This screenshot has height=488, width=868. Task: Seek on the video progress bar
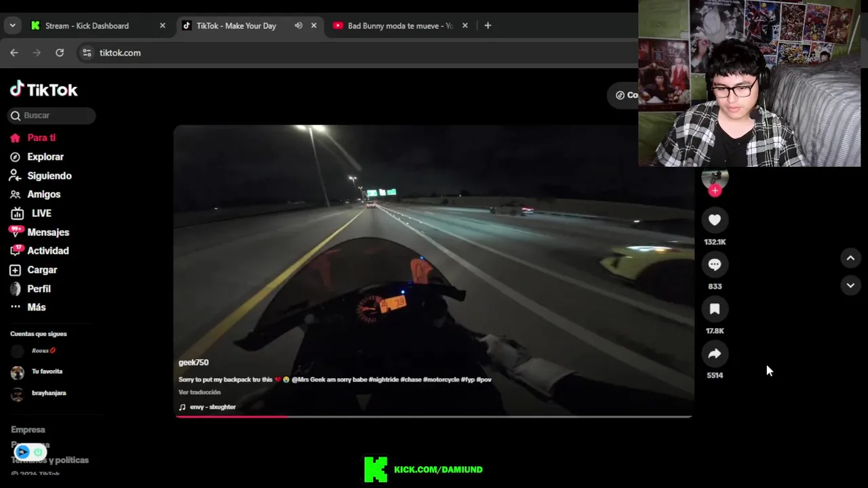[x=434, y=416]
